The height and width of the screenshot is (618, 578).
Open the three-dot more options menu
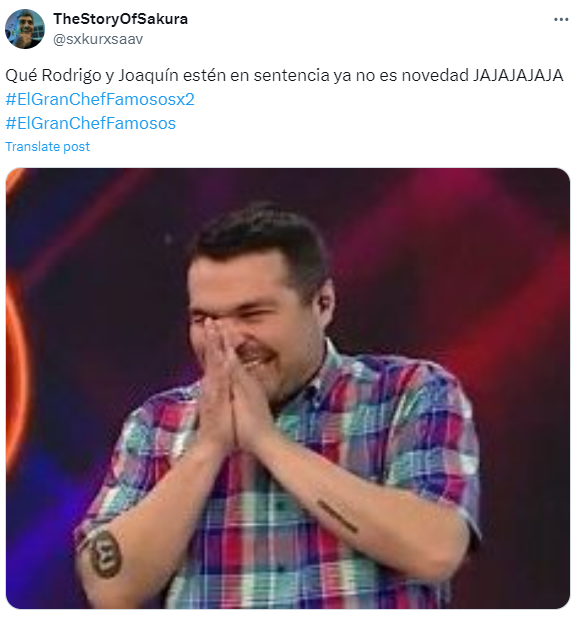(561, 19)
